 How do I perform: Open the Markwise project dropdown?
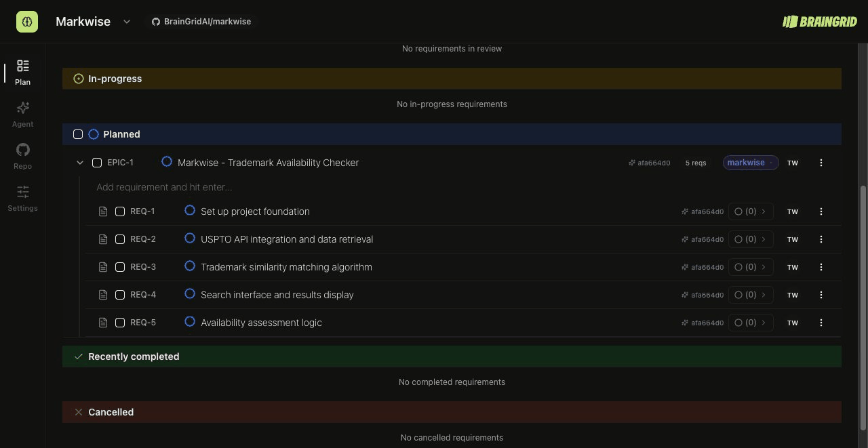click(x=126, y=21)
